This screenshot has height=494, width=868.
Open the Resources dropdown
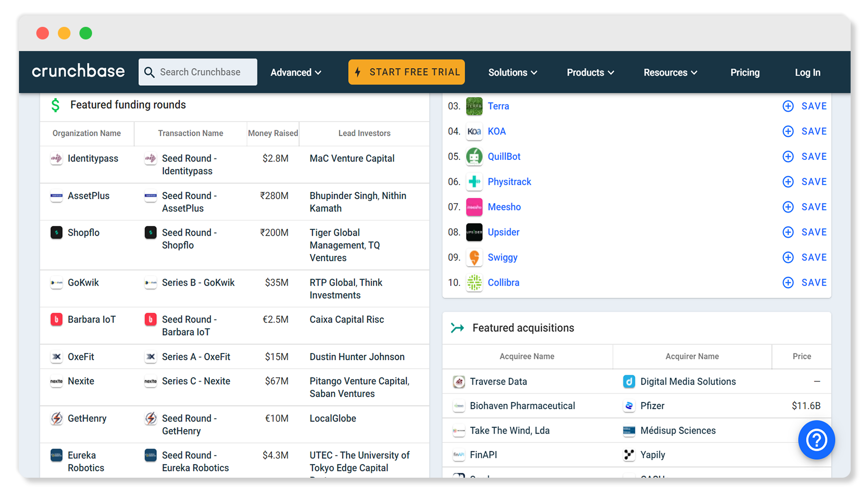click(x=670, y=73)
